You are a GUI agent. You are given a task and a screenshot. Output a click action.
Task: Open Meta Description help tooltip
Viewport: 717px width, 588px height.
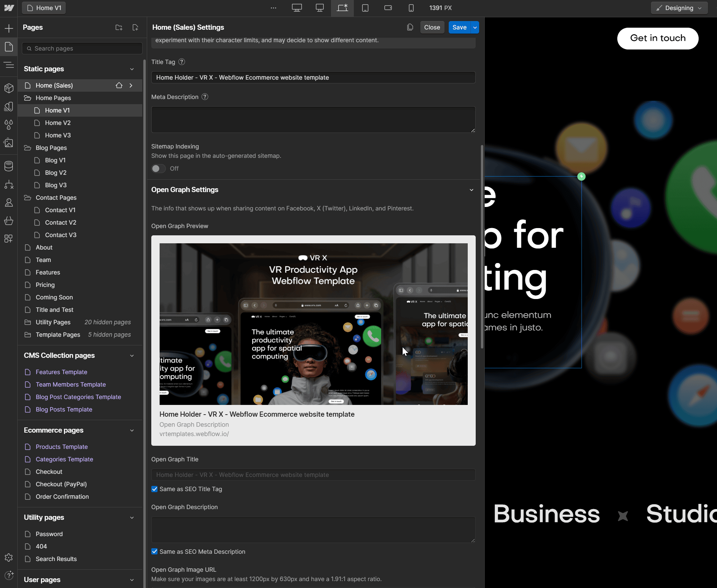[x=205, y=97]
